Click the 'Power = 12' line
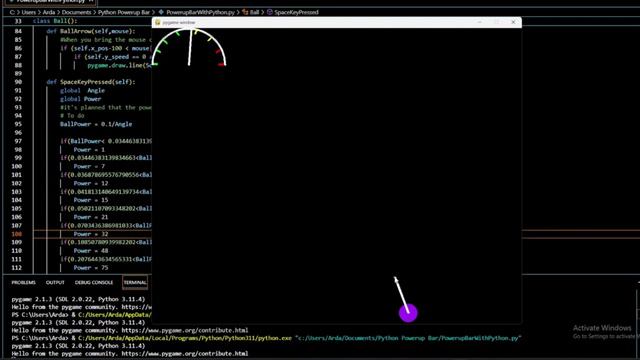 click(x=91, y=183)
